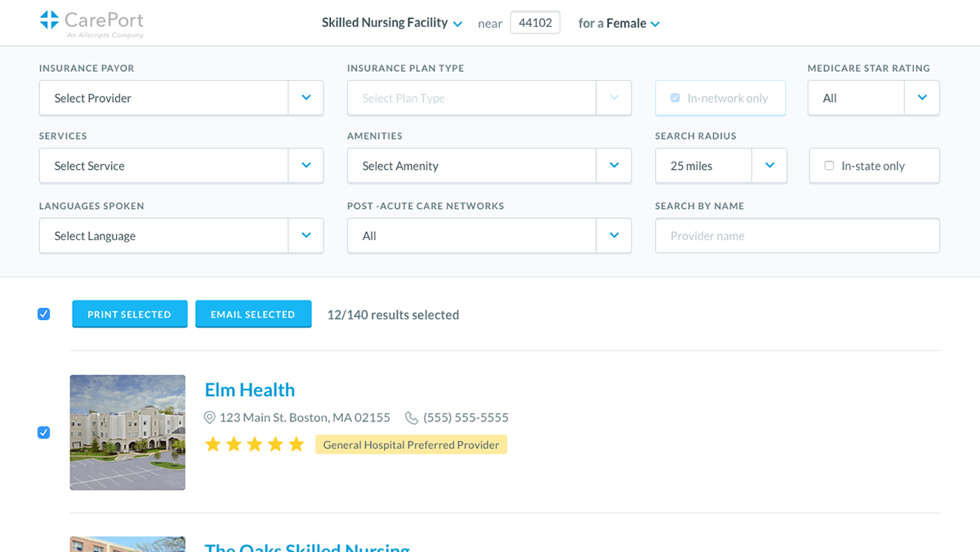
Task: Open the Skilled Nursing Facility type dropdown
Action: [392, 23]
